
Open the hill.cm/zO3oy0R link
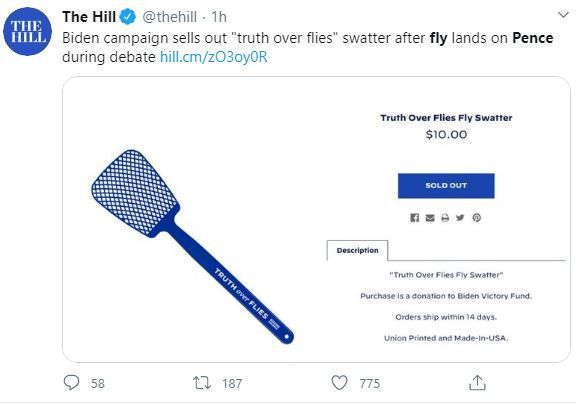tap(214, 57)
